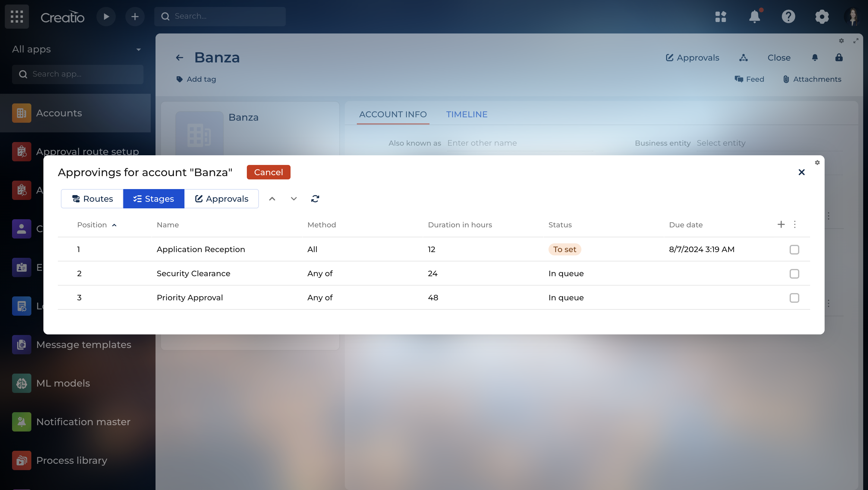Select the Application Reception stage name
This screenshot has height=490, width=868.
[x=200, y=249]
